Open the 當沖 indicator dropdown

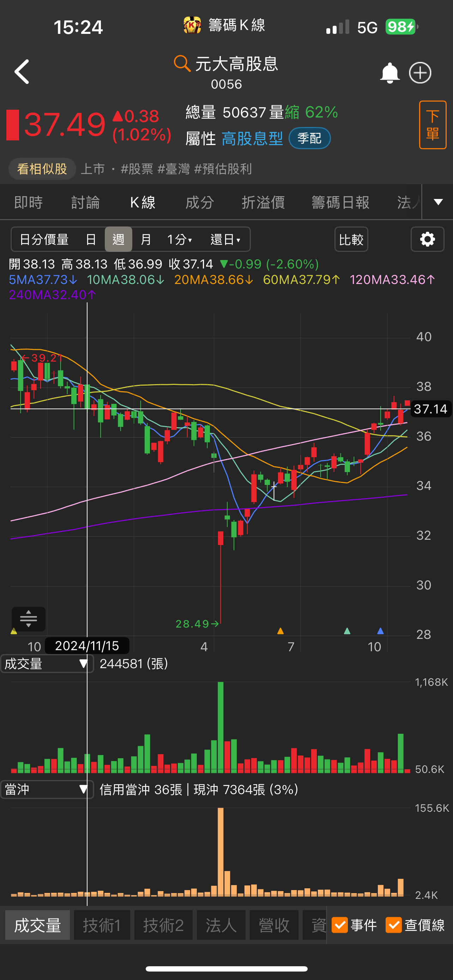tap(47, 790)
